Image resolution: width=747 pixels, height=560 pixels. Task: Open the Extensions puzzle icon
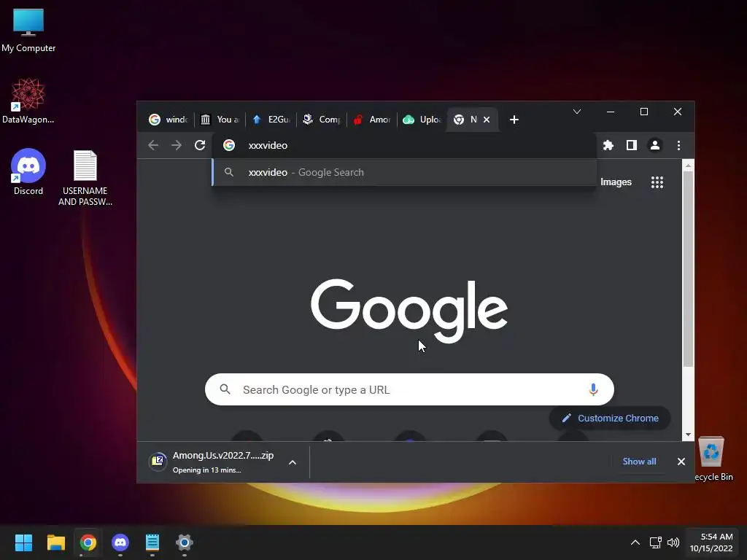pyautogui.click(x=608, y=145)
